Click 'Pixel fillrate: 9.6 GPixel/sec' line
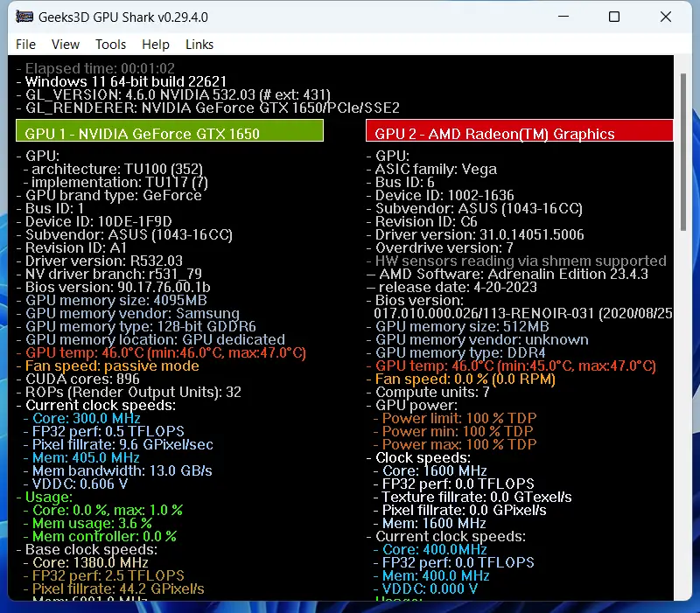 point(118,445)
